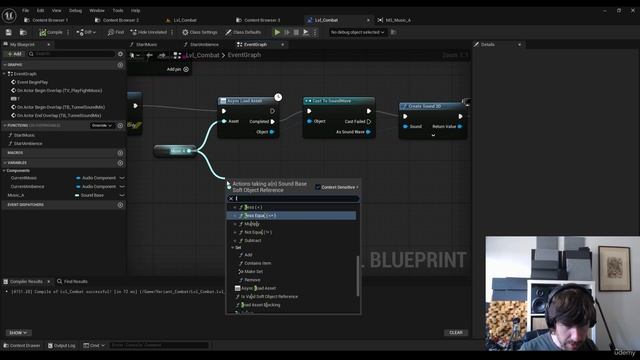Viewport: 640px width, 360px height.
Task: Click the add event dispatcher plus icon
Action: tap(120, 205)
